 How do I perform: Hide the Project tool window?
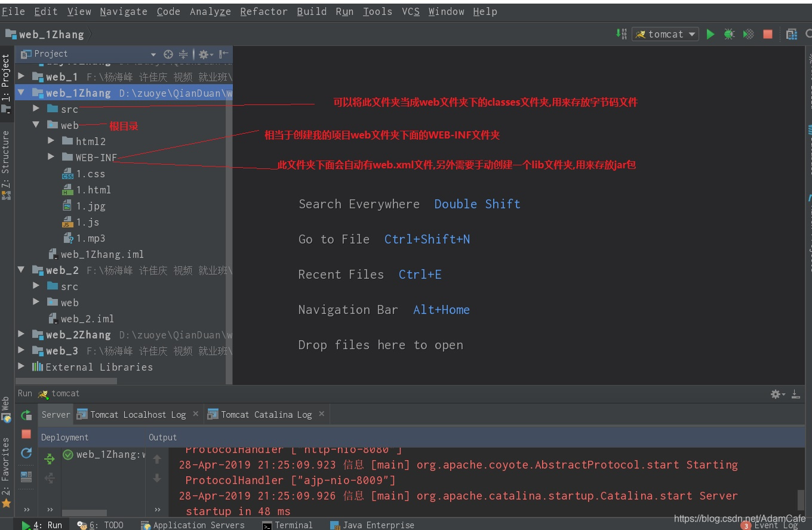[224, 54]
